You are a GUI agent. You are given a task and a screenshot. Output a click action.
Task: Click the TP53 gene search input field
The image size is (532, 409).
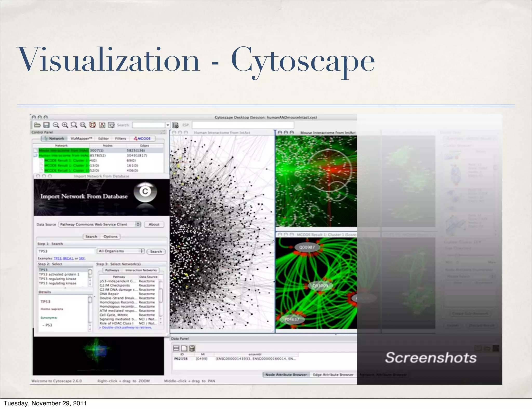[66, 251]
